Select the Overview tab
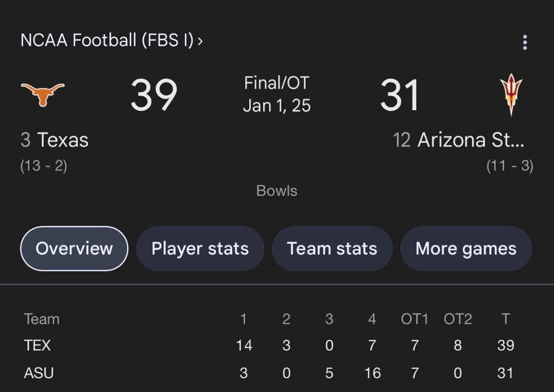This screenshot has height=392, width=554. [74, 249]
